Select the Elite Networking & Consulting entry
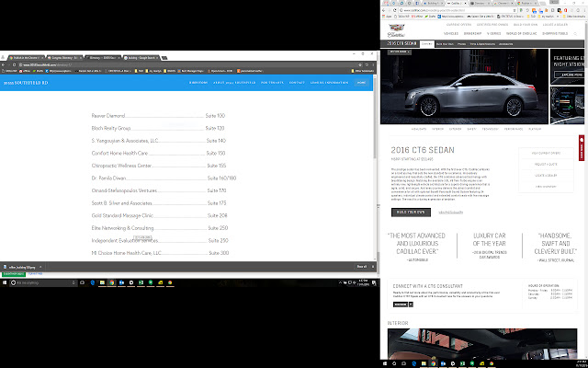The width and height of the screenshot is (588, 368). (x=160, y=228)
